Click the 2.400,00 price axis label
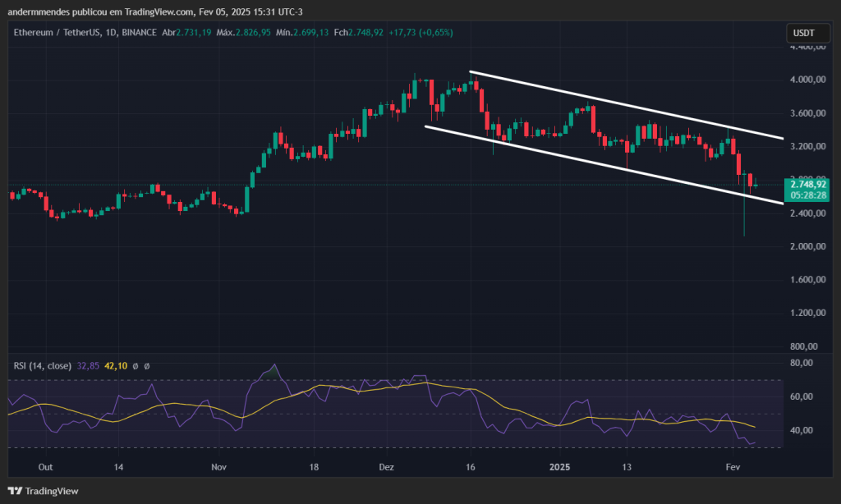 pos(808,213)
